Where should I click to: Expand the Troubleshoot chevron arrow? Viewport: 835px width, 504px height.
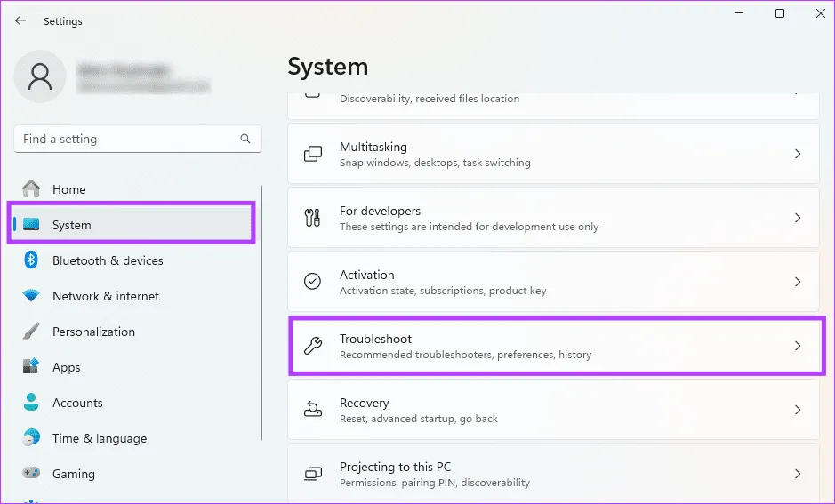click(797, 346)
